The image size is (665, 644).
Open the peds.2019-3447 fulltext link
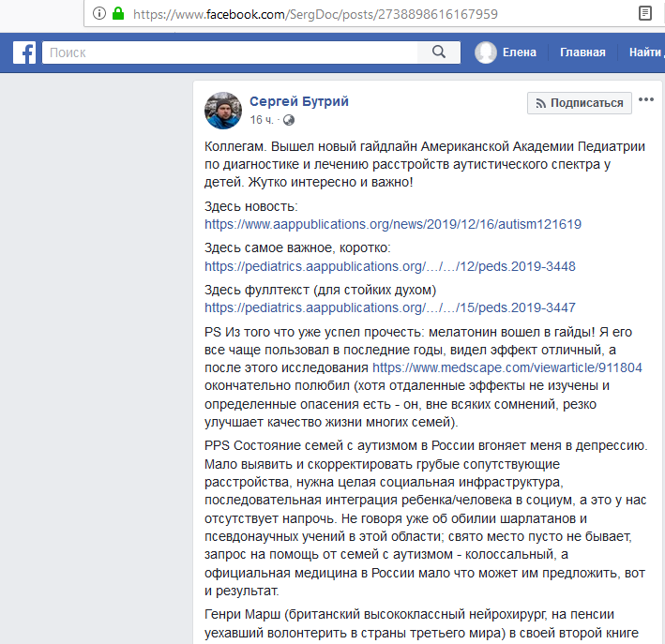point(390,307)
